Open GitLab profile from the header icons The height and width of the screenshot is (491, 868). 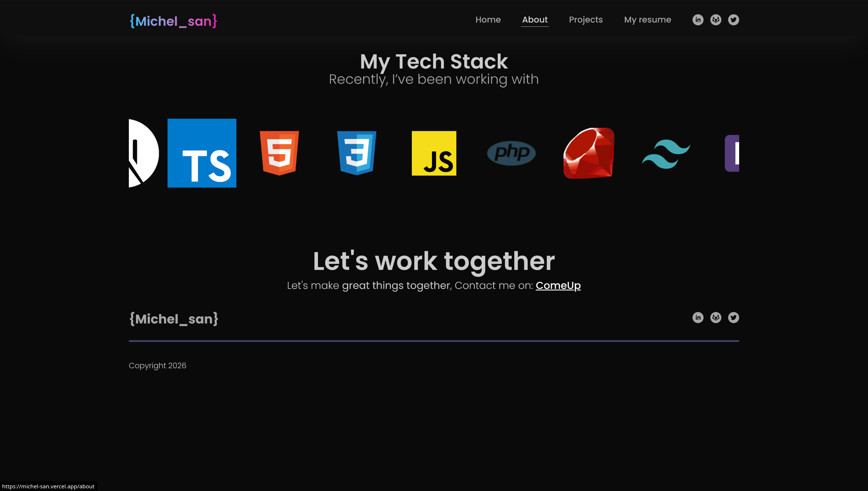[716, 20]
